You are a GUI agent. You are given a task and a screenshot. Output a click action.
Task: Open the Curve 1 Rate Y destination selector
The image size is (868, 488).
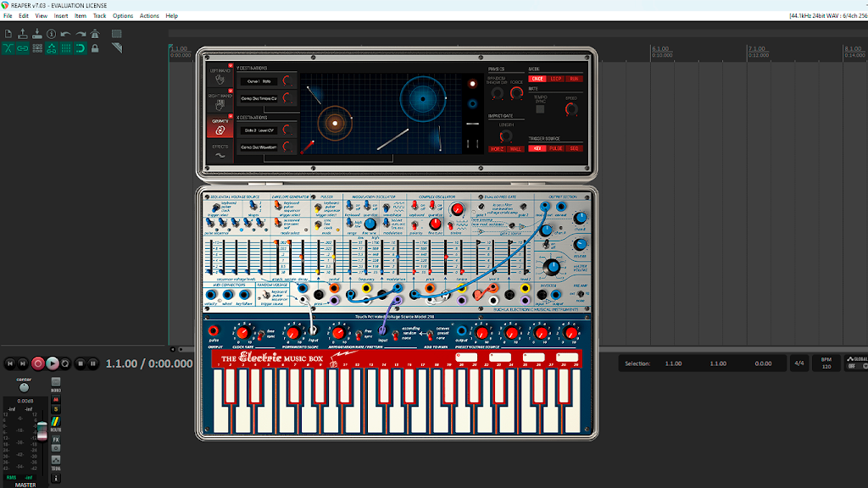click(259, 81)
